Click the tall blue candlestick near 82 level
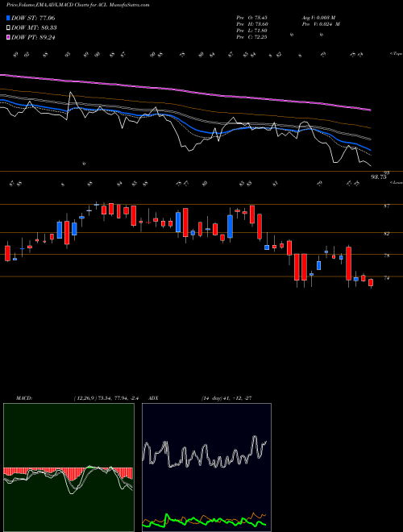 (x=230, y=226)
